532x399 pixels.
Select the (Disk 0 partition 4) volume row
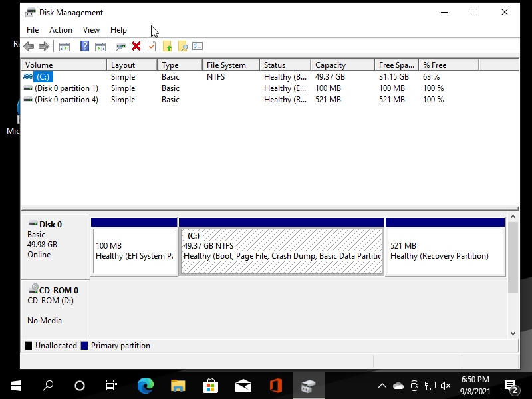click(x=66, y=100)
